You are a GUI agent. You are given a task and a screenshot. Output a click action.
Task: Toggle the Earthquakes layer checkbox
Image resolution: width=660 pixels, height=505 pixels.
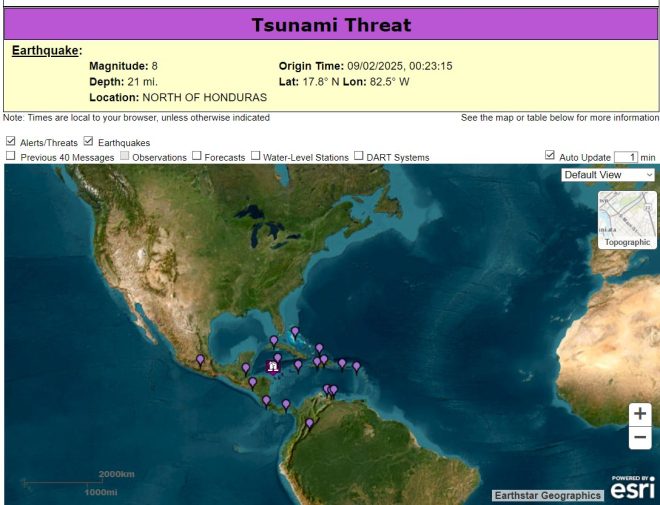pos(89,142)
